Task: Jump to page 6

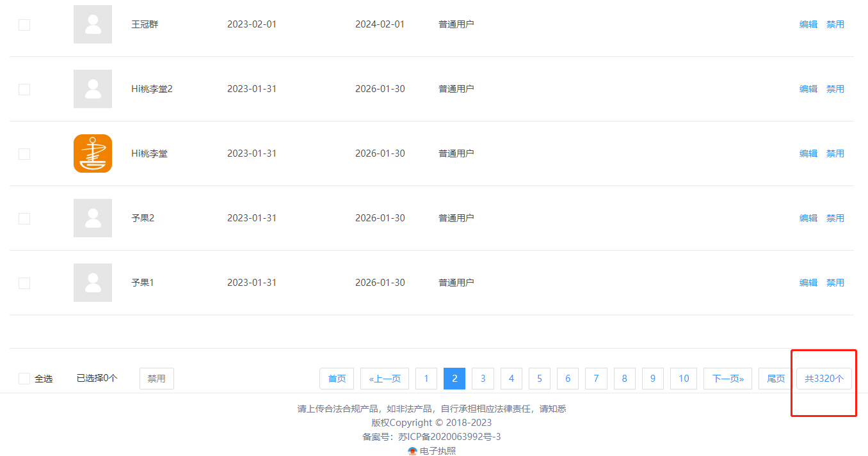Action: coord(568,379)
